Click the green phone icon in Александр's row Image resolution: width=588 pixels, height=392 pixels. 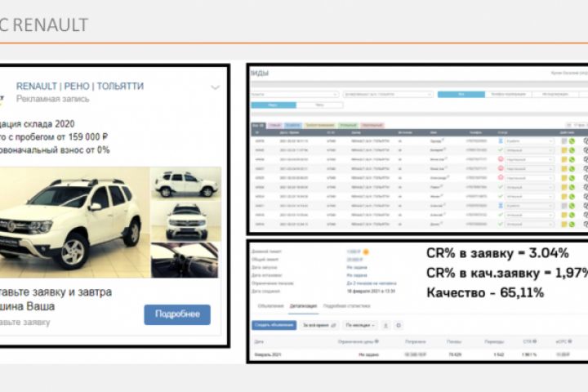[x=572, y=178]
